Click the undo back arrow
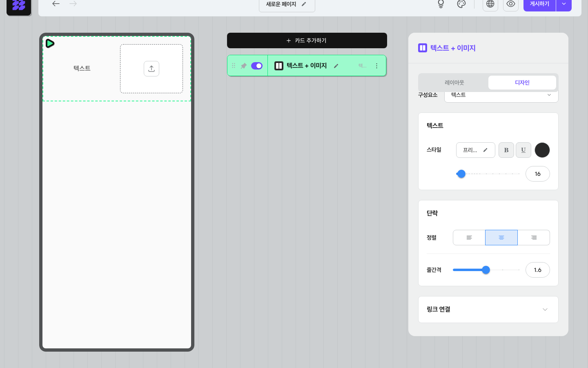Image resolution: width=588 pixels, height=368 pixels. pyautogui.click(x=56, y=4)
